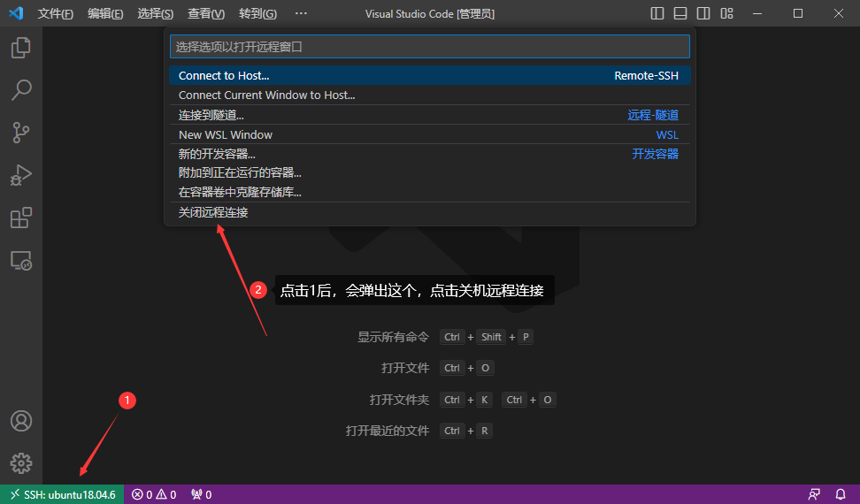Open the Explorer view in activity bar
The image size is (860, 504).
(21, 48)
